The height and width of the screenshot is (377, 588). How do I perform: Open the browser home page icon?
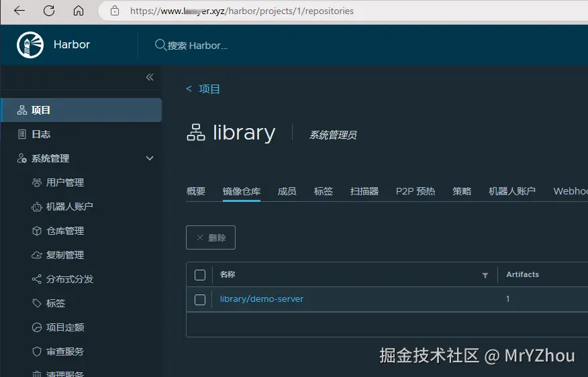(79, 11)
